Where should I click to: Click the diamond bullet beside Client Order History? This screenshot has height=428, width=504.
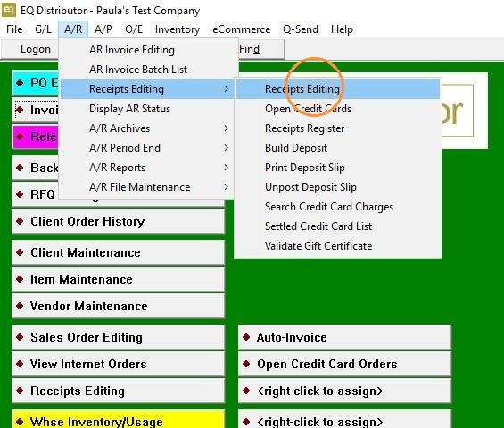coord(20,221)
